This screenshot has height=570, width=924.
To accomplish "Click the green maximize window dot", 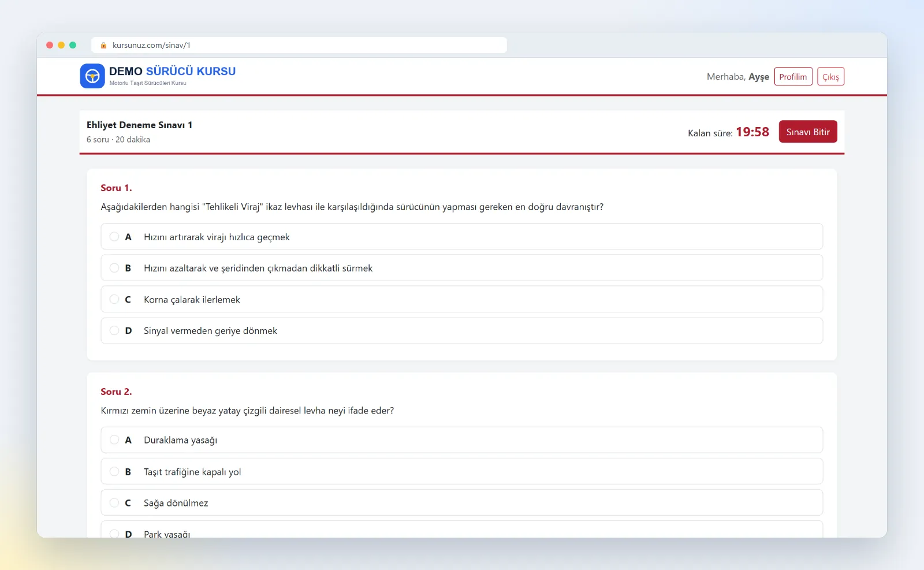I will (x=73, y=45).
